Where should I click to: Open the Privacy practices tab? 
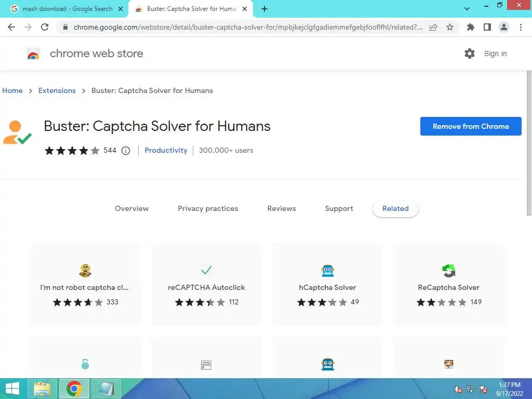[208, 209]
